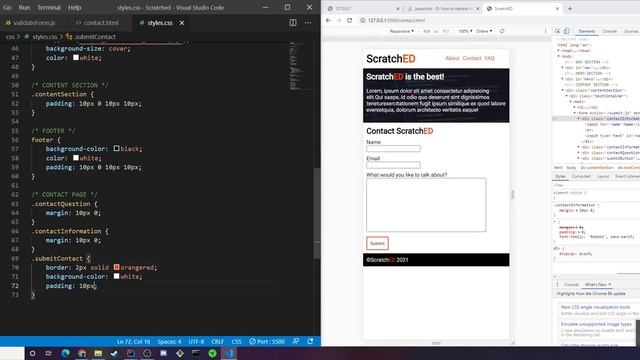
Task: Split the VS Code editor right
Action: click(x=293, y=23)
